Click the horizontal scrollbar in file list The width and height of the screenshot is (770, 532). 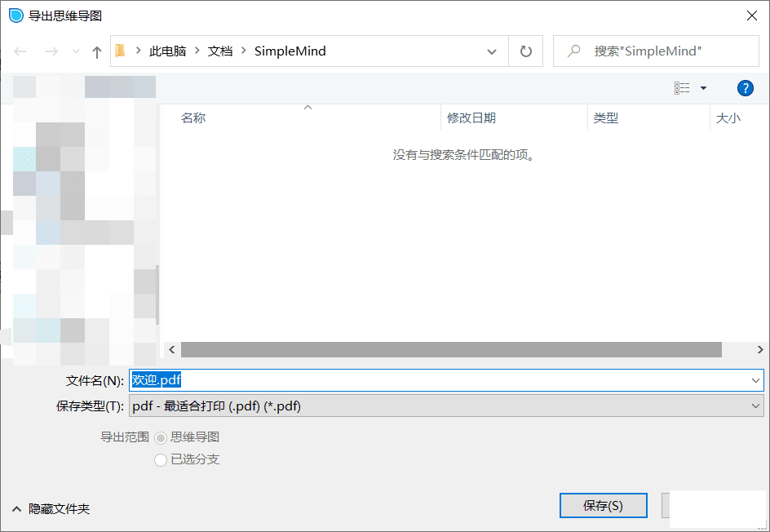click(451, 349)
